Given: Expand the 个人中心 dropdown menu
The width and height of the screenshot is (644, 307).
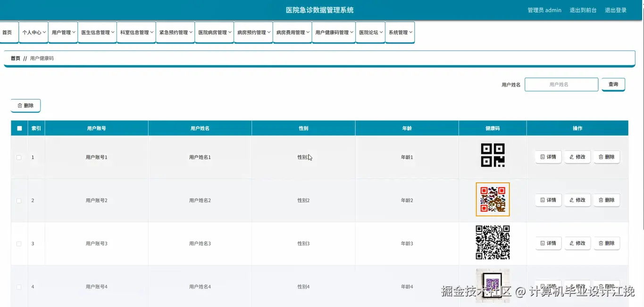Looking at the screenshot, I should [x=34, y=33].
